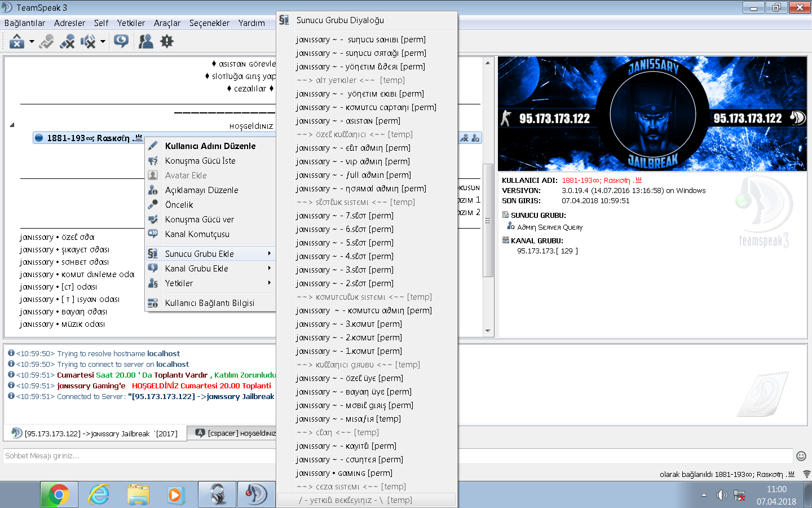Expand the Sunucu Grubu Ekle submenu
Viewport: 812px width, 508px height.
(x=210, y=253)
